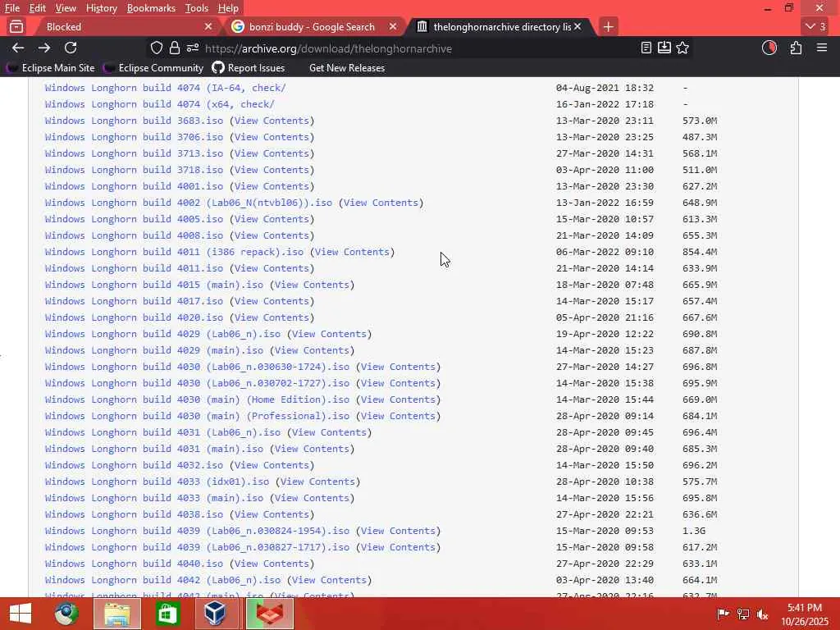Open the red circular toolbar extension icon
Image resolution: width=840 pixels, height=630 pixels.
coord(769,48)
